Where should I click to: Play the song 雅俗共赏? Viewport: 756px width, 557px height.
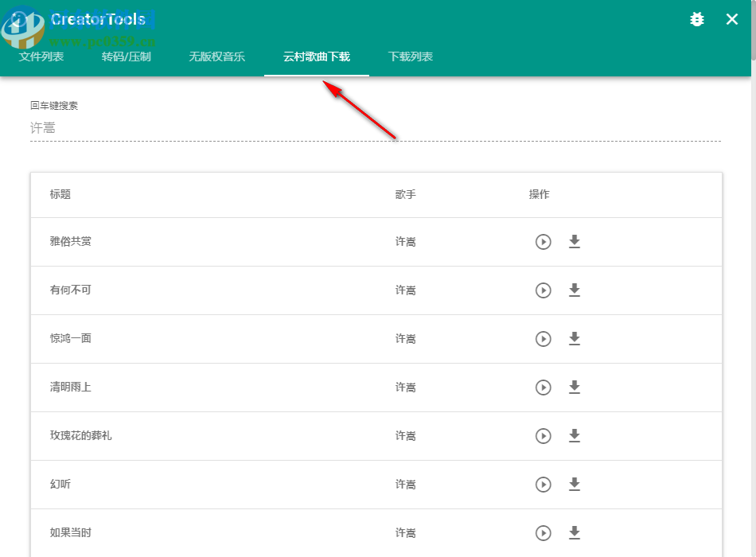[x=544, y=242]
